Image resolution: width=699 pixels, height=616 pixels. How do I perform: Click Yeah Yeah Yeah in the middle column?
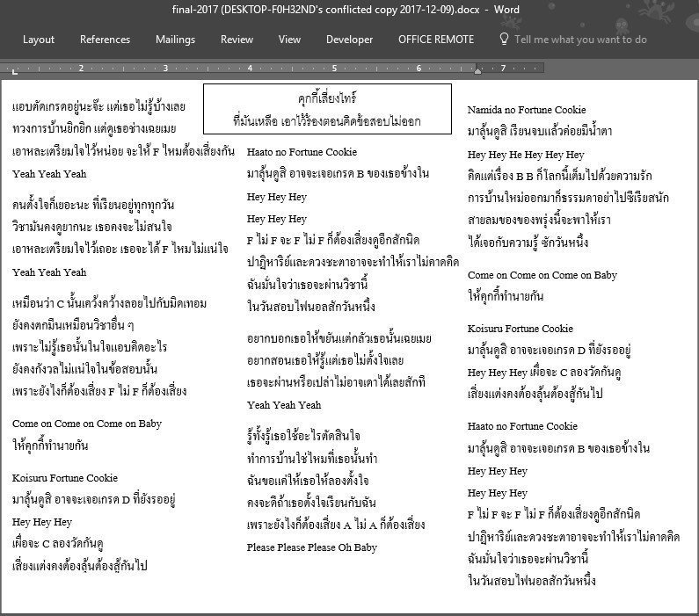click(x=283, y=405)
